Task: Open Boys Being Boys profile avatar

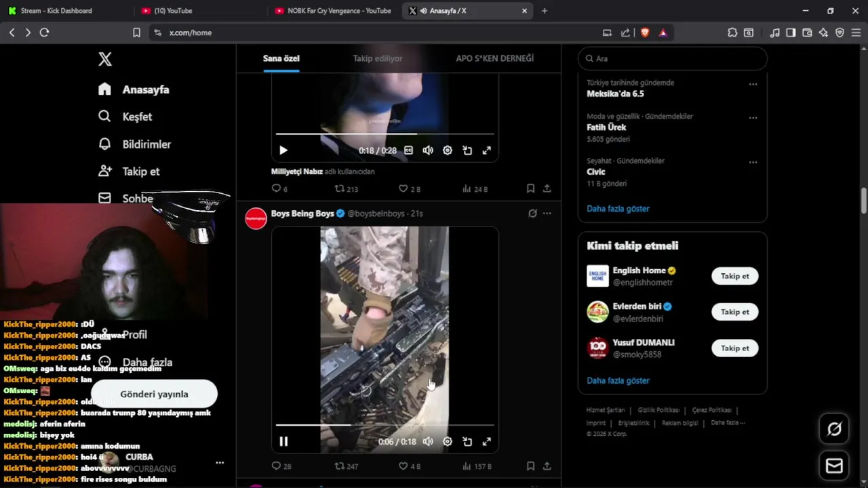Action: click(x=256, y=218)
